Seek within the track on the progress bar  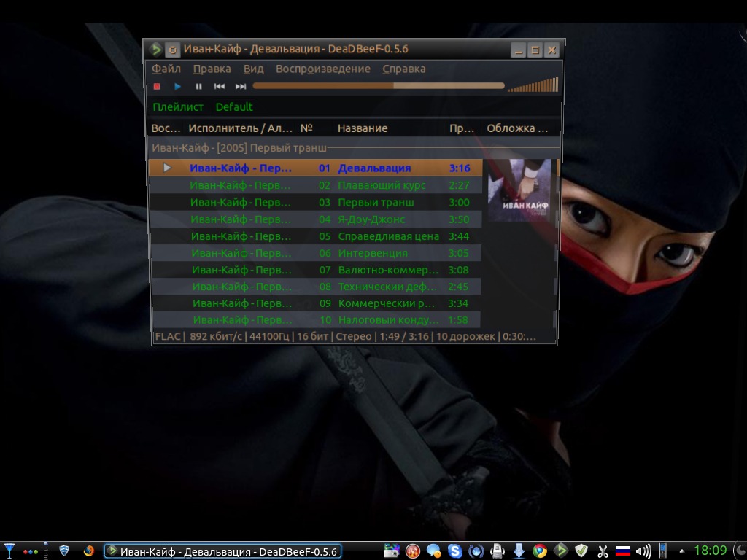click(x=379, y=86)
